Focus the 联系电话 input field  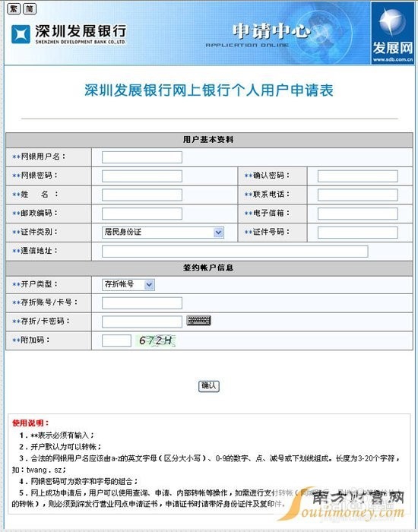(358, 195)
